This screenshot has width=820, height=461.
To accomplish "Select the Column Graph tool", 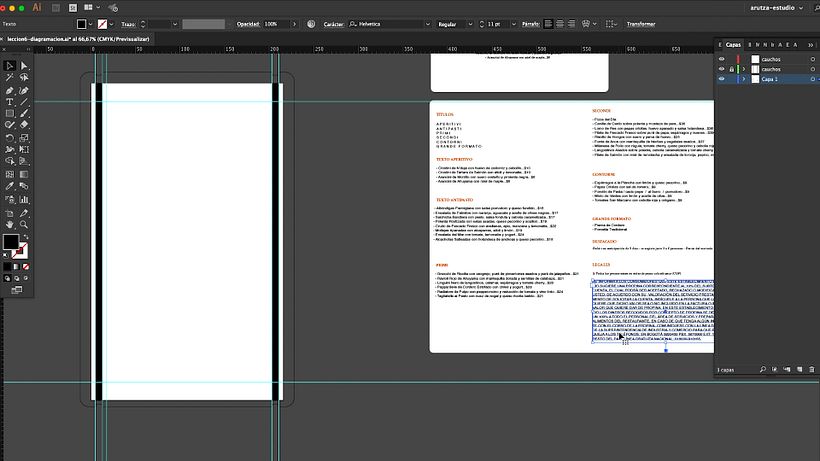I will pyautogui.click(x=24, y=200).
